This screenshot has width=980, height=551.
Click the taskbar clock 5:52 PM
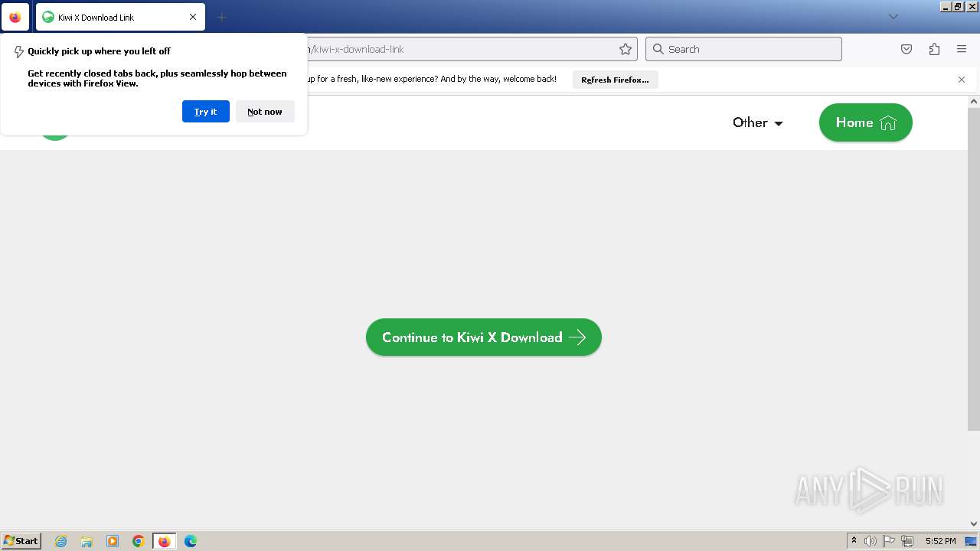coord(941,541)
